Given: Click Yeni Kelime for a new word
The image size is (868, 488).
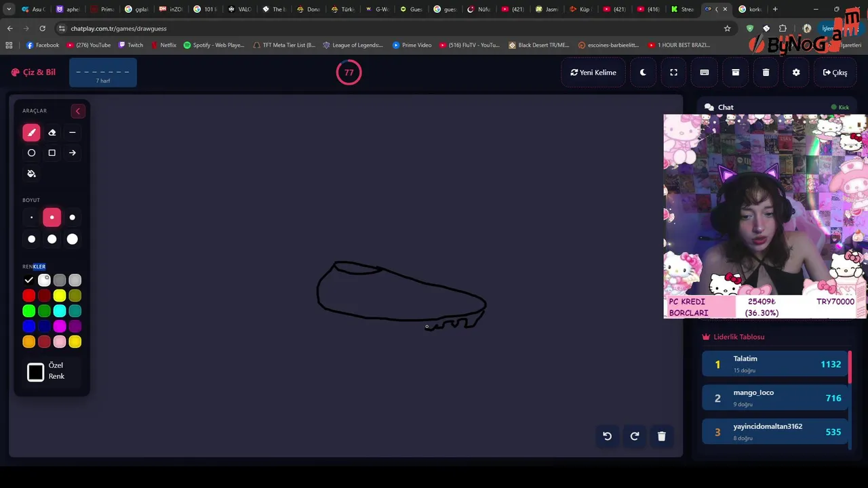Looking at the screenshot, I should (593, 73).
